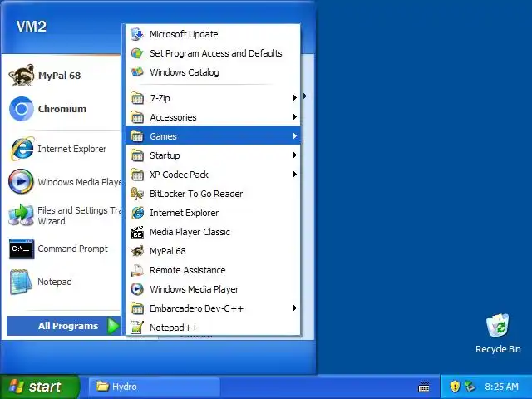Open Internet Explorer in All Programs list
Image resolution: width=532 pixels, height=399 pixels.
(x=213, y=213)
